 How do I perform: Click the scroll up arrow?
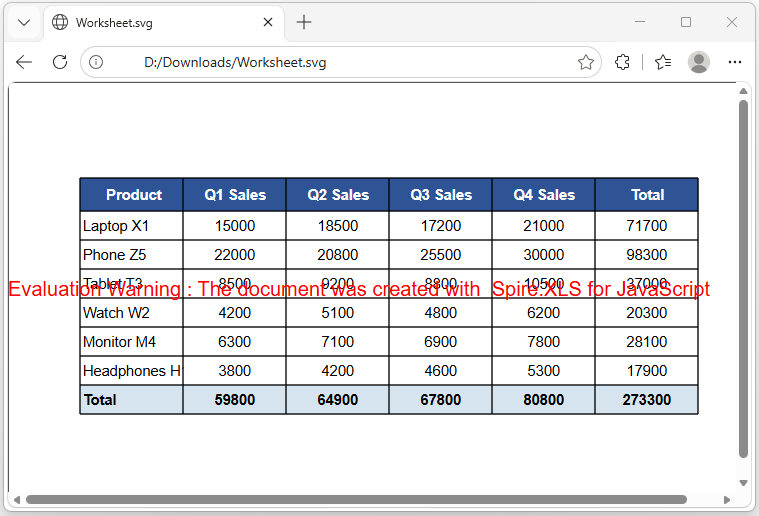[744, 91]
